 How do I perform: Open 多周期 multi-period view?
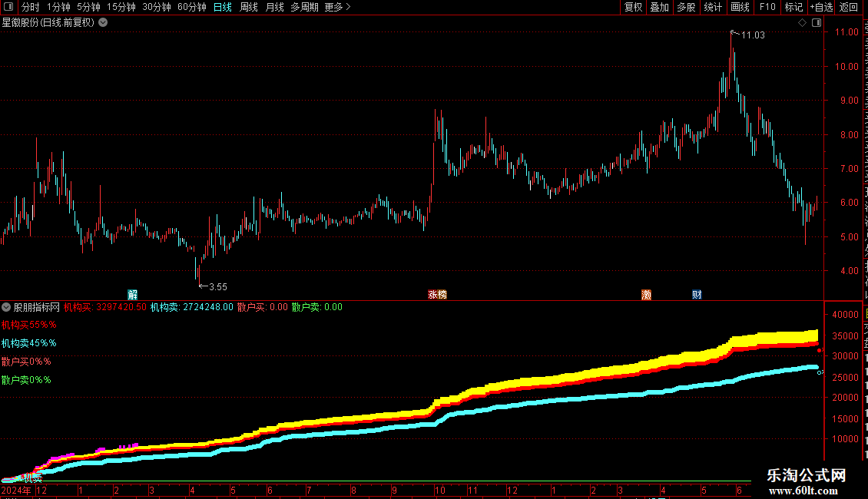[x=304, y=7]
